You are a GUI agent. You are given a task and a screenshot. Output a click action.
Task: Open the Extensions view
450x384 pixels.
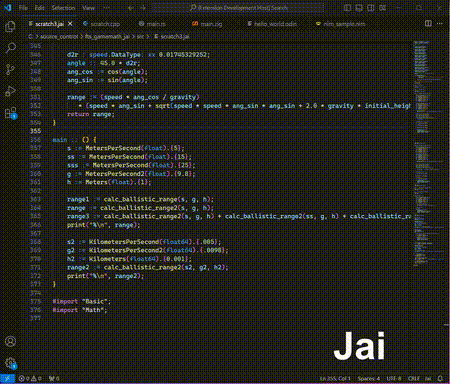[10, 113]
